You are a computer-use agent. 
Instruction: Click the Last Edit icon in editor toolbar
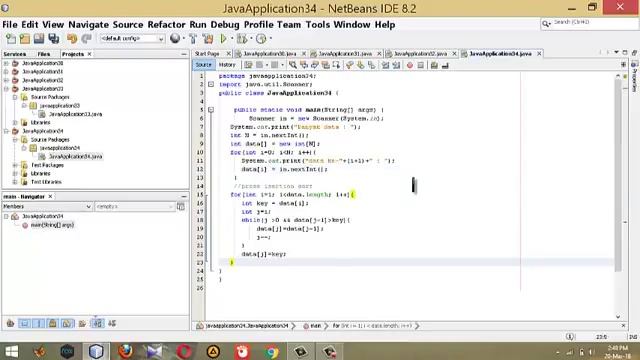coord(248,65)
